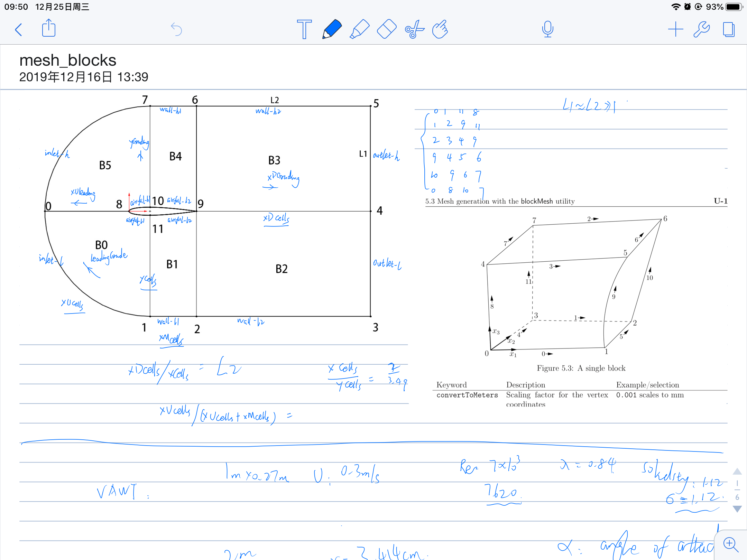Open the share/export menu

pos(48,28)
